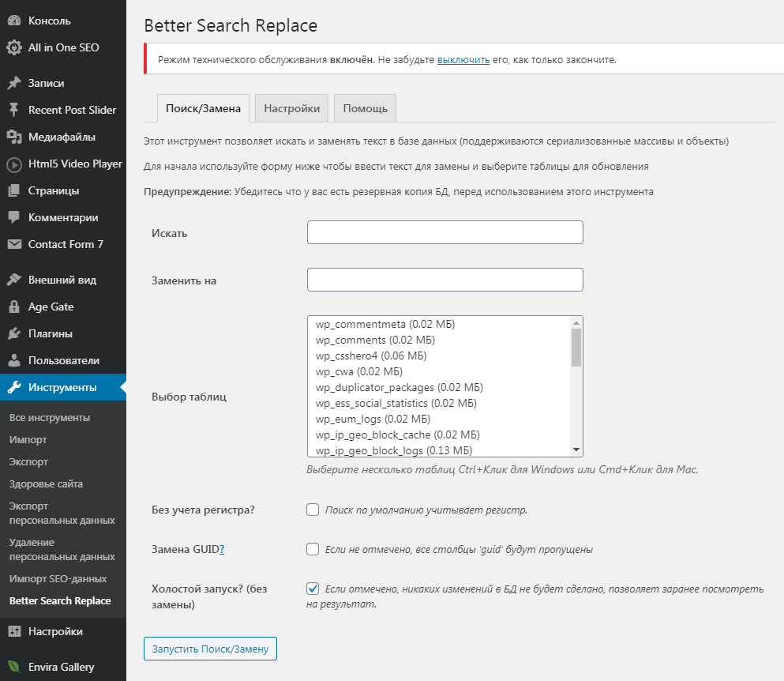Click the Искать input field
This screenshot has height=681, width=784.
(445, 232)
